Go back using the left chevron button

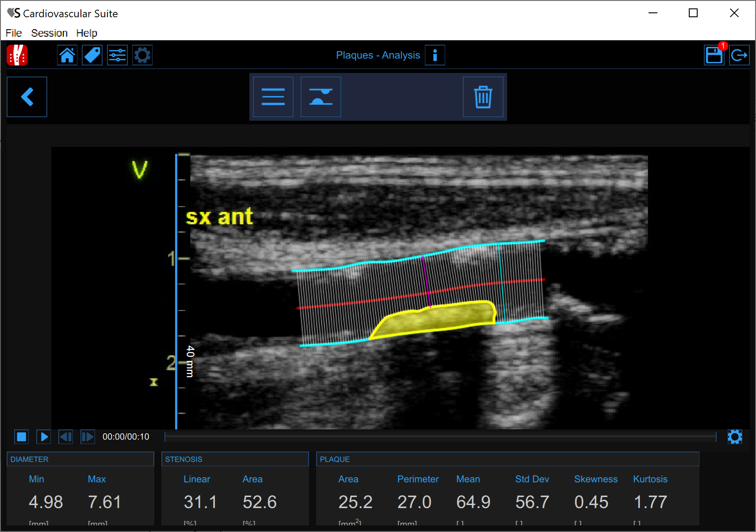(x=27, y=97)
